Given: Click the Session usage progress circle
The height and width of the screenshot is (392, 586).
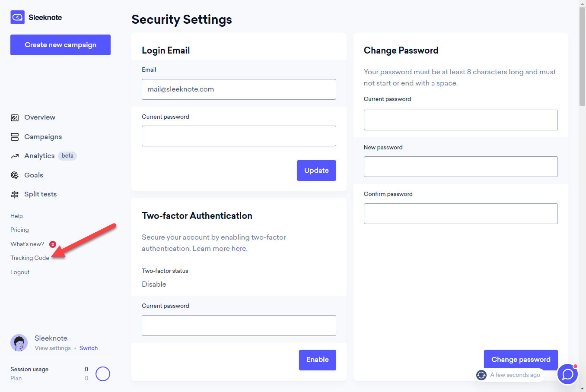Looking at the screenshot, I should click(103, 374).
